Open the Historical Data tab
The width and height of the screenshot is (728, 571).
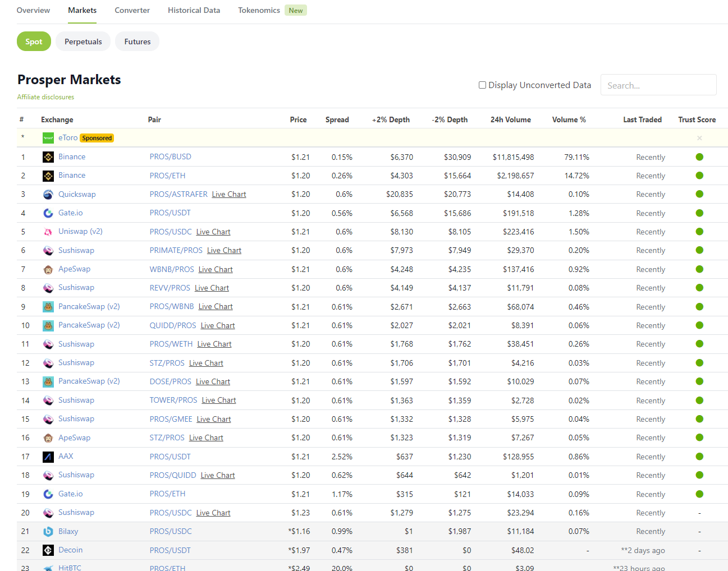194,10
